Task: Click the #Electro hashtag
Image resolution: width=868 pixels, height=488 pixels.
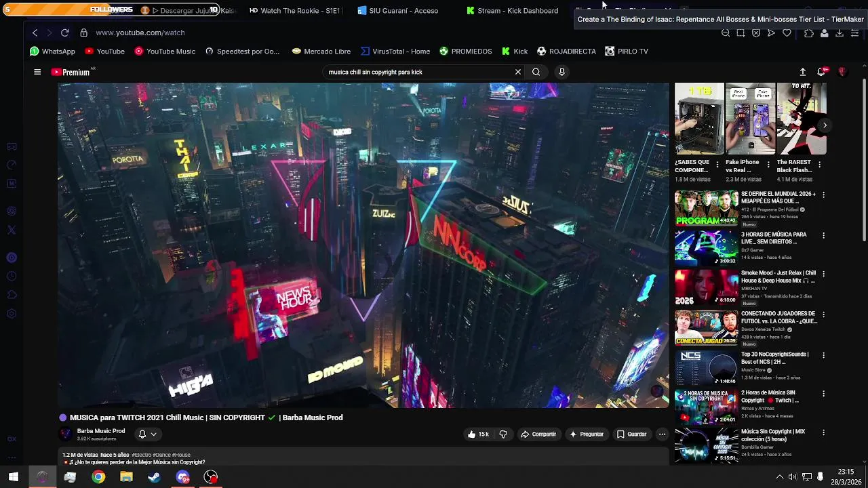Action: pyautogui.click(x=142, y=455)
